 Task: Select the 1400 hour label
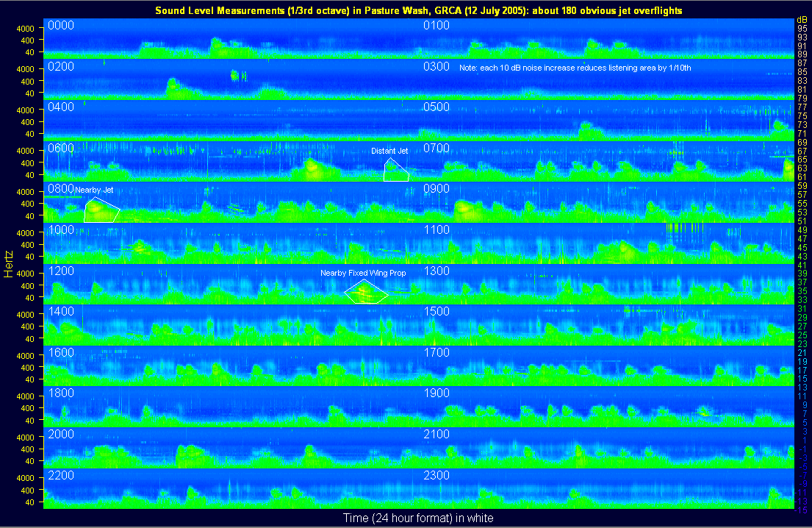pyautogui.click(x=60, y=312)
